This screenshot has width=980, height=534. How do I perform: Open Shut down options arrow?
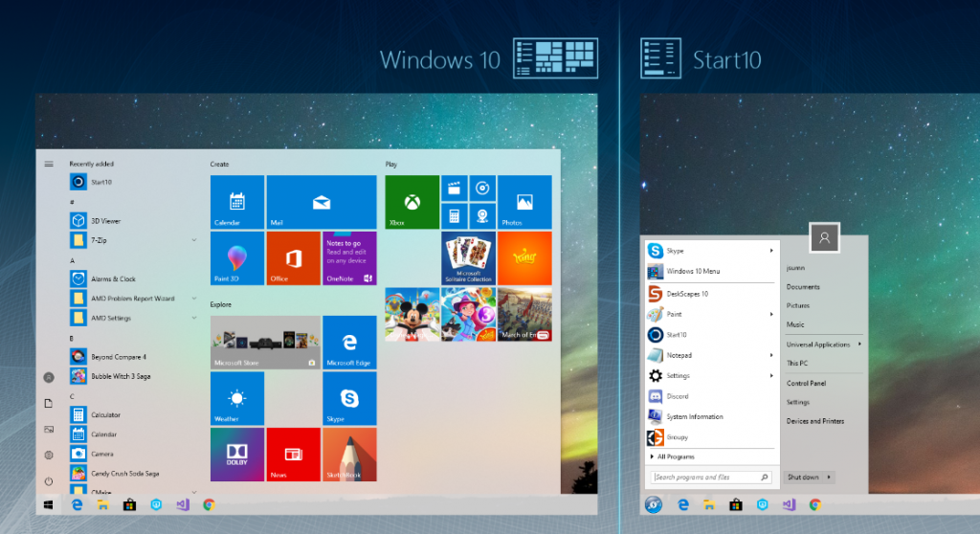click(829, 478)
